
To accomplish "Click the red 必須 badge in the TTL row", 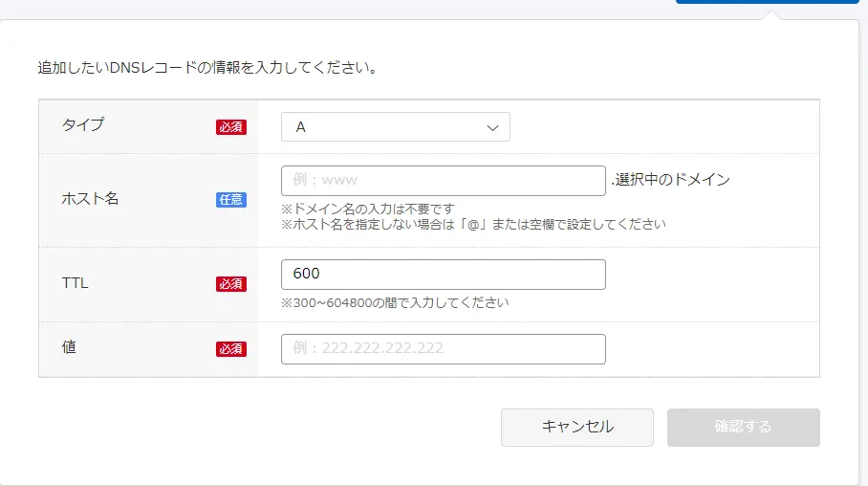I will [231, 284].
